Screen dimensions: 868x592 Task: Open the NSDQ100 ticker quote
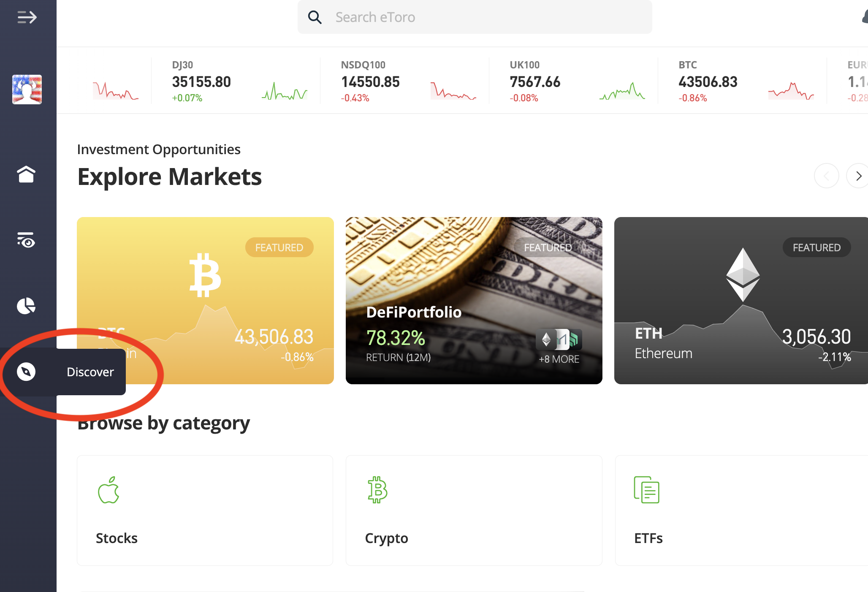point(370,81)
